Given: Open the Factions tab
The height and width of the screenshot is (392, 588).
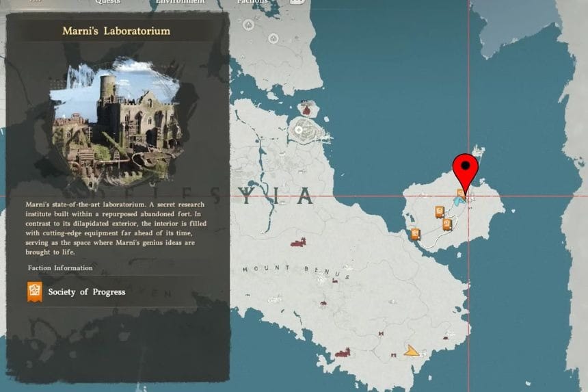Looking at the screenshot, I should tap(252, 2).
